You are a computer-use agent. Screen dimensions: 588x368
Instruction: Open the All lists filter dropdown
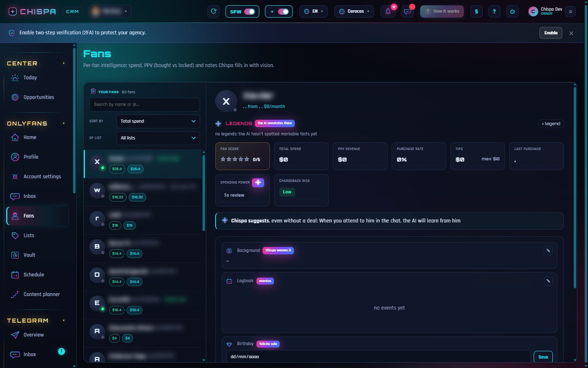tap(158, 138)
